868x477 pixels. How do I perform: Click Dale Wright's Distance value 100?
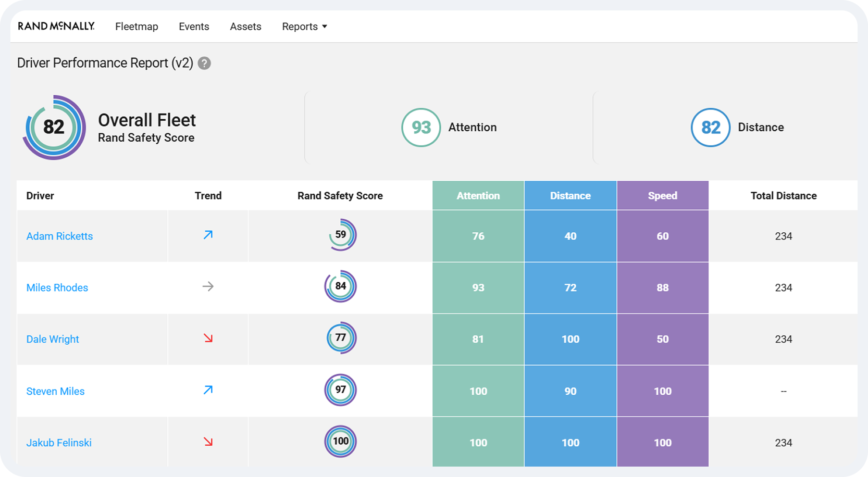pos(571,339)
